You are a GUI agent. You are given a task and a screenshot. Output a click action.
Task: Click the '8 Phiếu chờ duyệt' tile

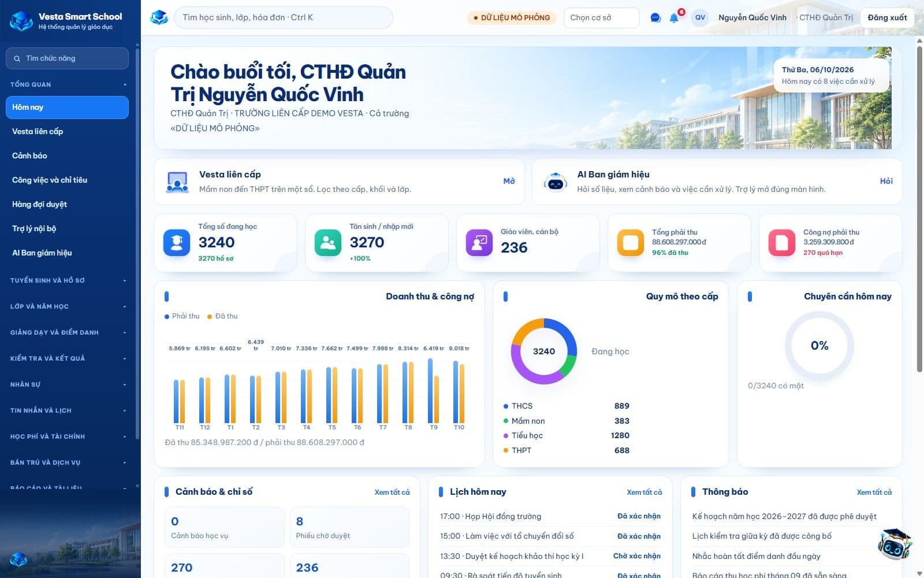349,528
